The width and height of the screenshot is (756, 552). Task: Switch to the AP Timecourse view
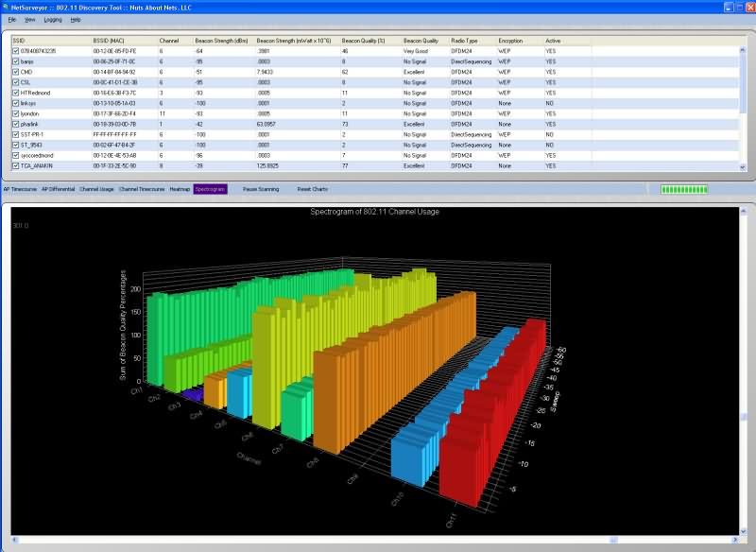[x=21, y=188]
